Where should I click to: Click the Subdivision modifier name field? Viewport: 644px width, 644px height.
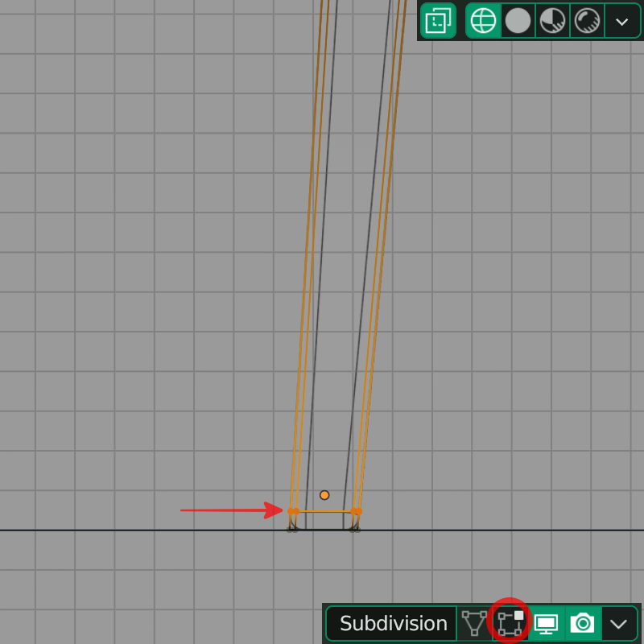[391, 623]
